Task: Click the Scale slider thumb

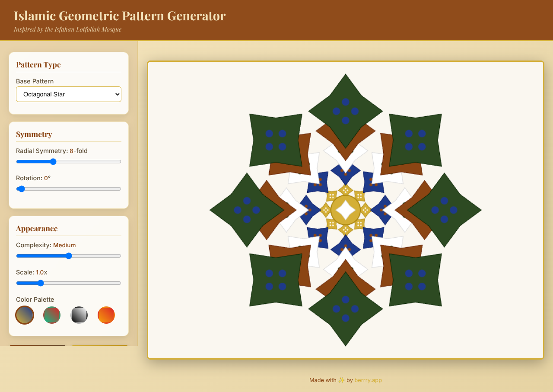Action: [41, 283]
